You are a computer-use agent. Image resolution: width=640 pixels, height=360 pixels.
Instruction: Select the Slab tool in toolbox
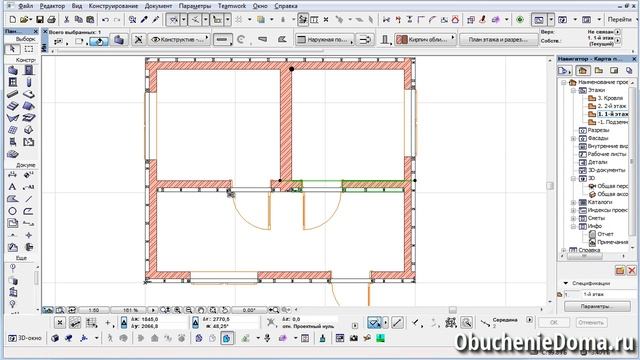[29, 94]
